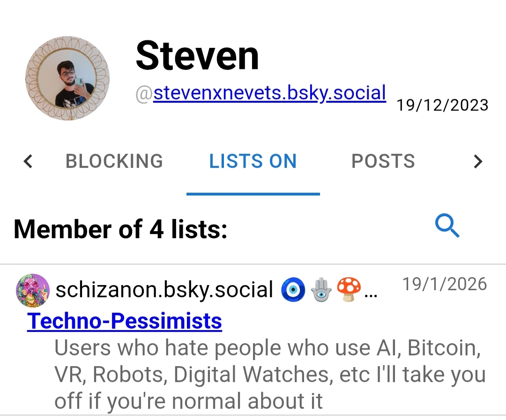Open the stevenxnevets.bsky.social handle link

tap(269, 93)
